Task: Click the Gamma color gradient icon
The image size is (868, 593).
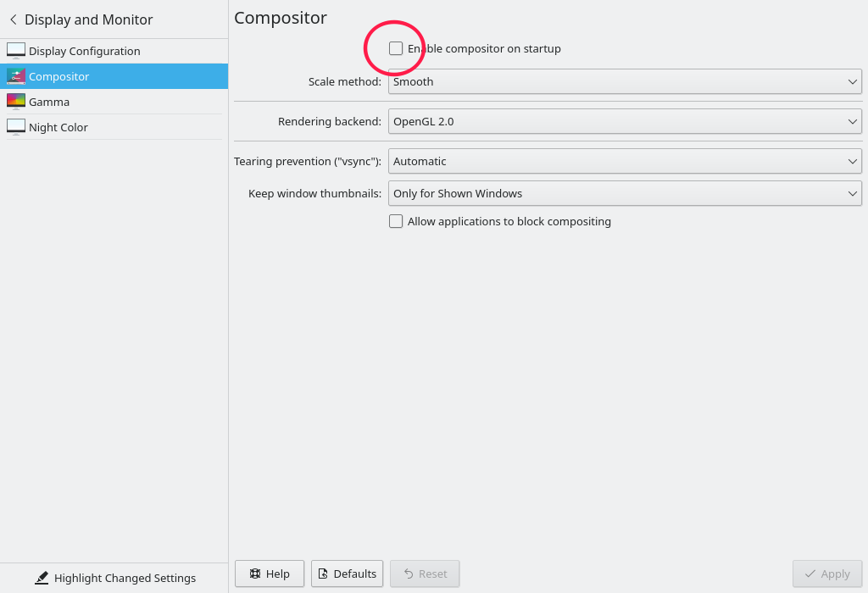Action: click(16, 102)
